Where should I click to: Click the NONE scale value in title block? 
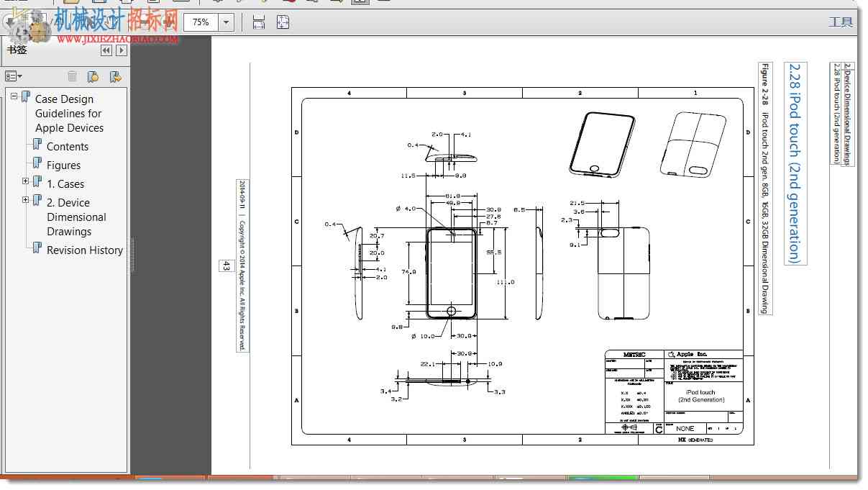685,428
